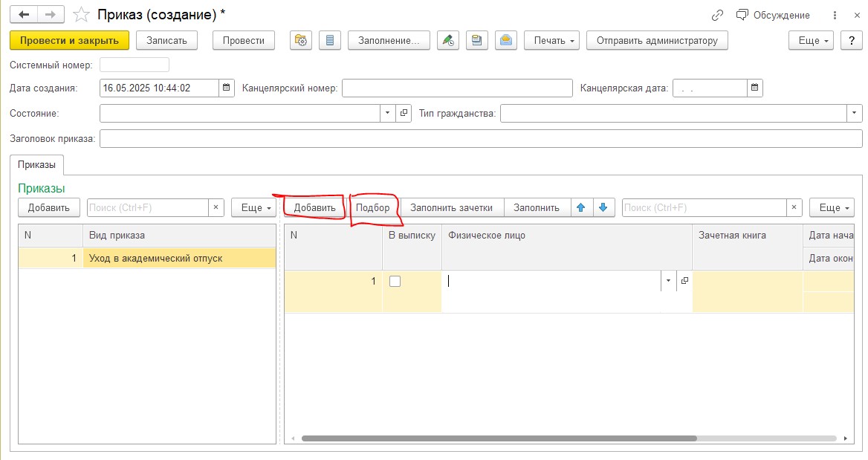The height and width of the screenshot is (460, 868).
Task: Click the open envelope toolbar icon
Action: (506, 40)
